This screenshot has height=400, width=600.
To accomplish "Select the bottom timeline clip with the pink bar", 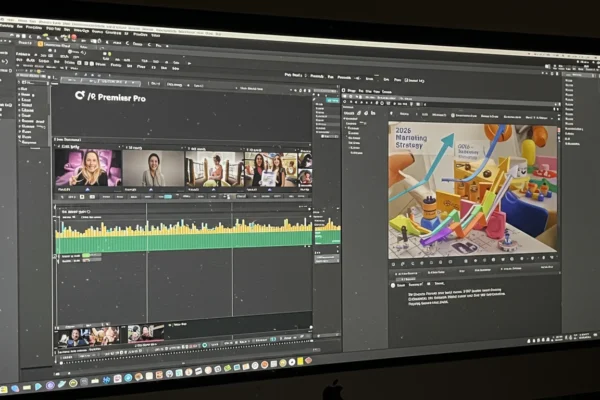I will click(145, 334).
